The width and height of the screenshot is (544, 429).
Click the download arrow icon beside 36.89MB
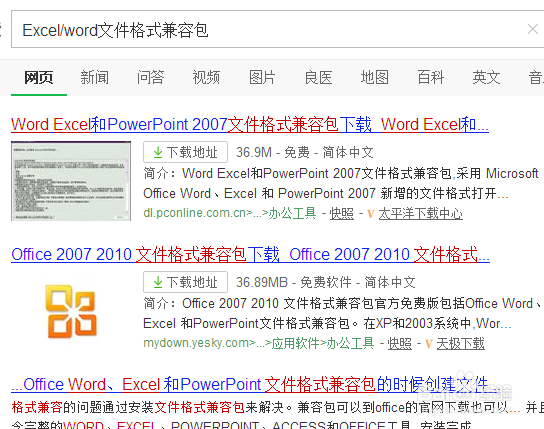158,282
